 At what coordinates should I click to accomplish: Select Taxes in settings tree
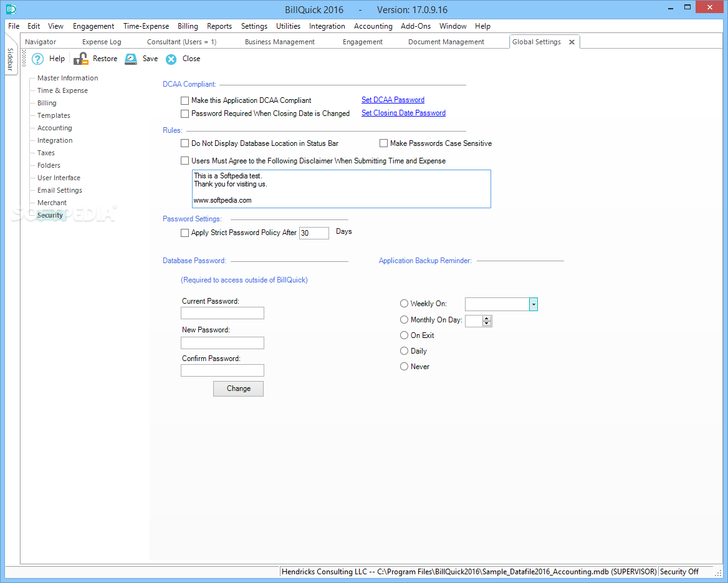click(46, 153)
